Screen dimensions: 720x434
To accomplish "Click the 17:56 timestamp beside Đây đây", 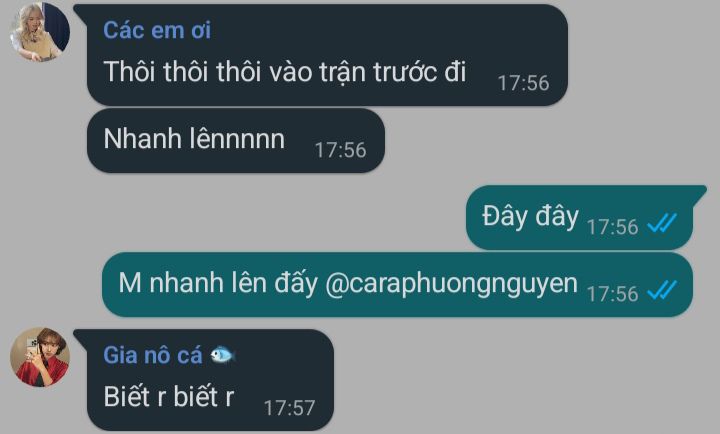I will pos(613,227).
